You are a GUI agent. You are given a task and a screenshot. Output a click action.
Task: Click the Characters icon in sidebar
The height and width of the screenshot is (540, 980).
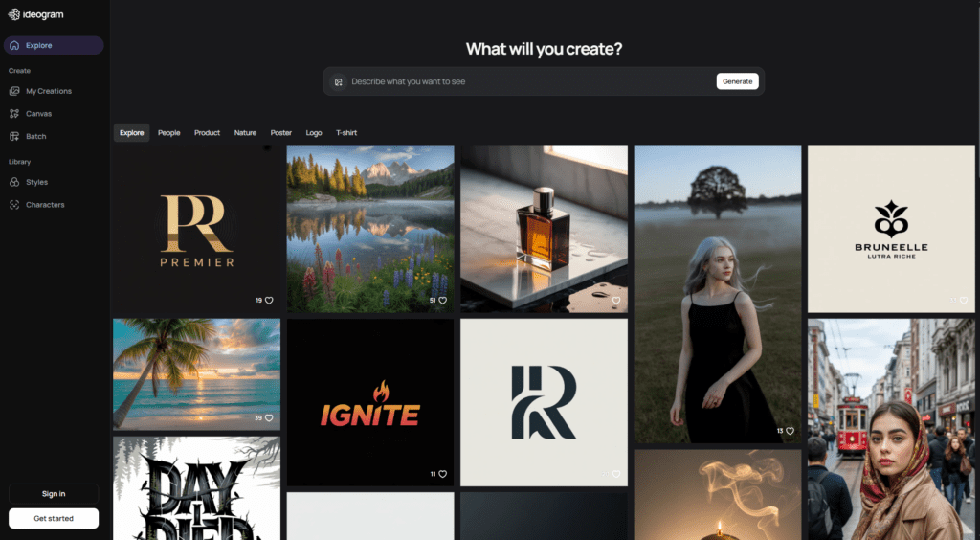coord(14,205)
